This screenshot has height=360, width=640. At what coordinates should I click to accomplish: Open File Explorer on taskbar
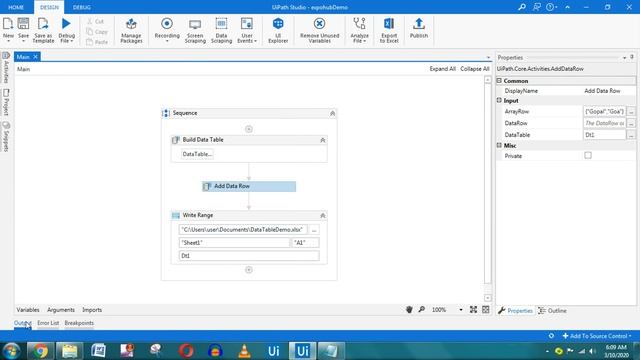(x=69, y=351)
